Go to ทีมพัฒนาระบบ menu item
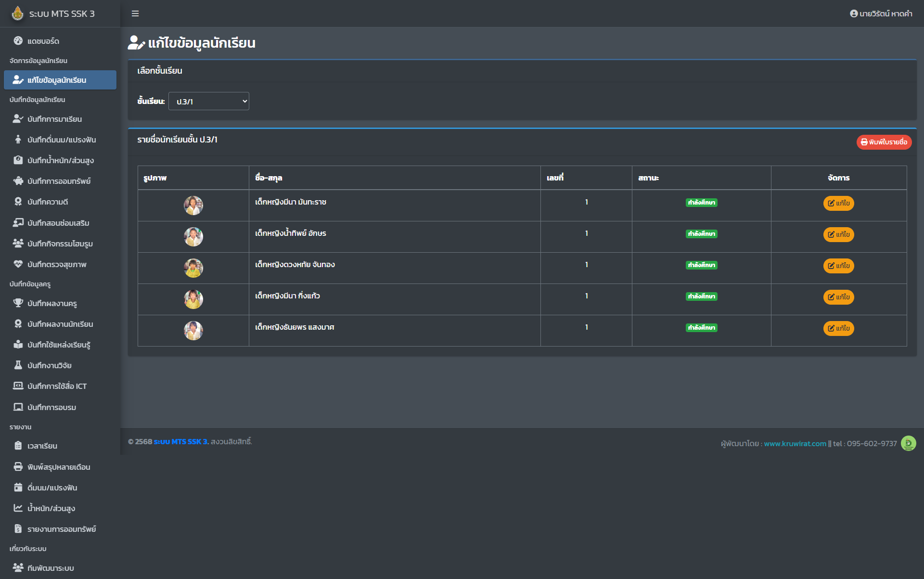The image size is (924, 579). click(51, 568)
